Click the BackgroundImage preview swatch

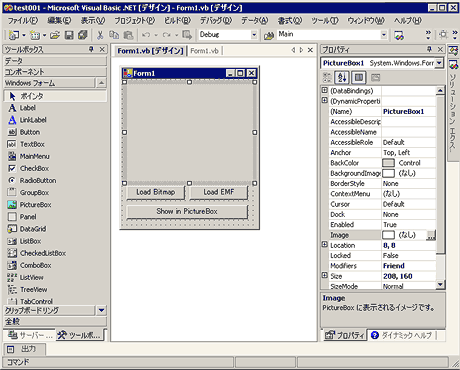pos(388,173)
